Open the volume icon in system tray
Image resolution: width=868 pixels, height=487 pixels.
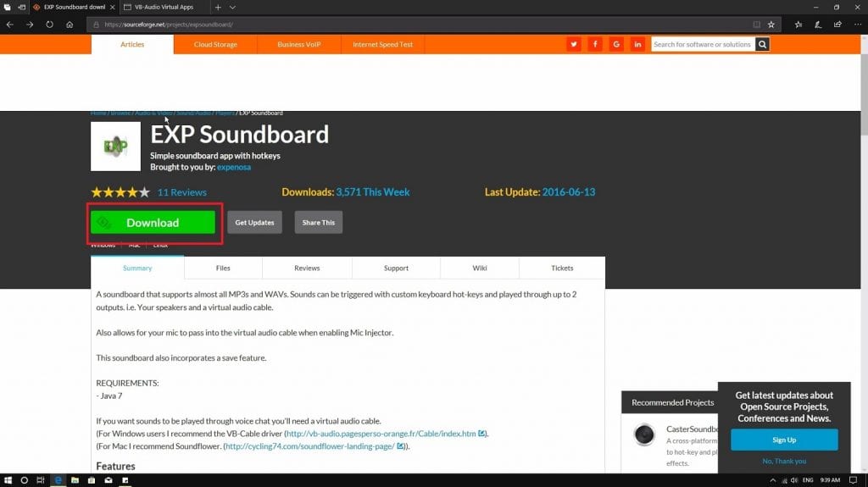coord(794,480)
